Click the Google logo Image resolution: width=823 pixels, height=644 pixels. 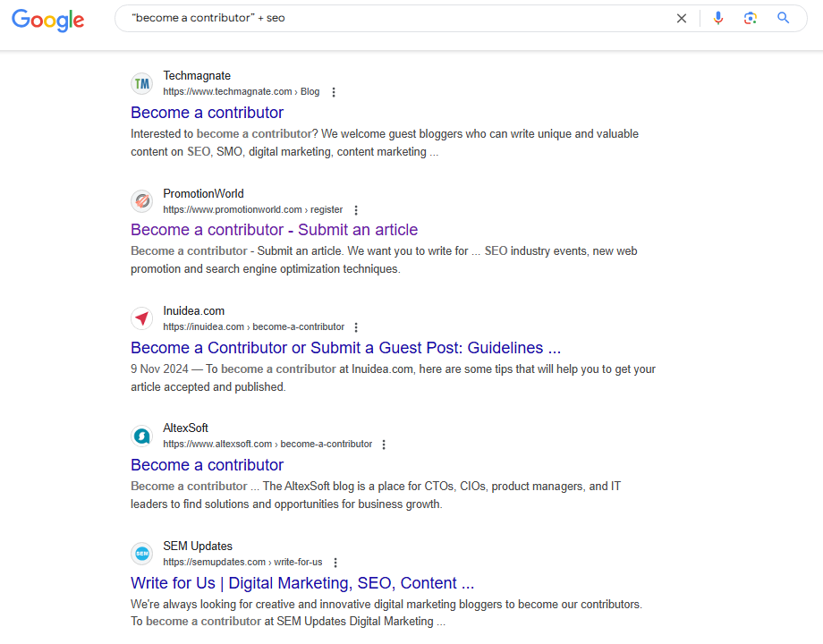tap(47, 20)
